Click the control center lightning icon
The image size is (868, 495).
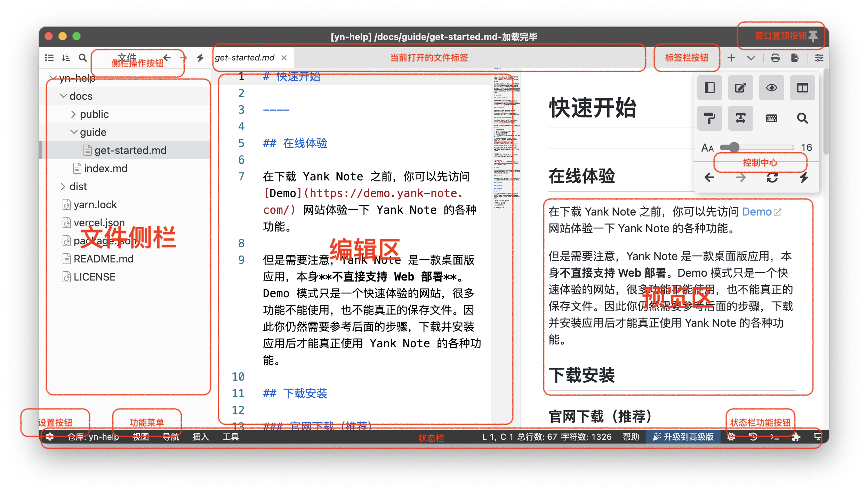[804, 178]
